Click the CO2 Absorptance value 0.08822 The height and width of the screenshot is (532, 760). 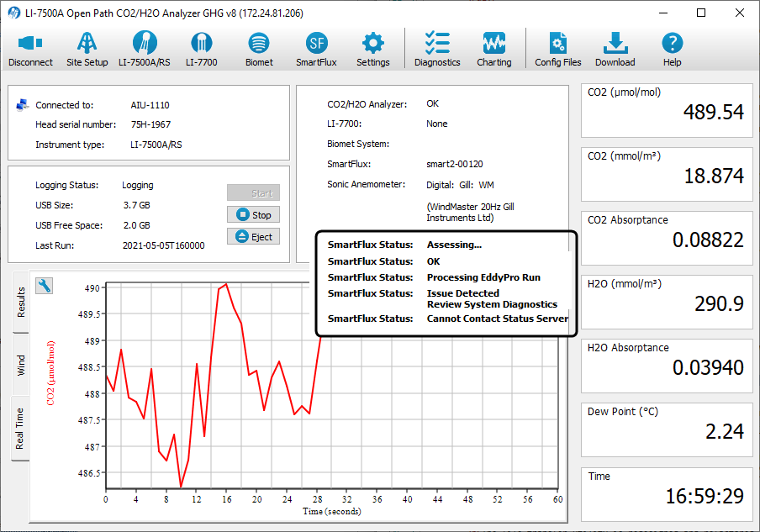pos(708,240)
